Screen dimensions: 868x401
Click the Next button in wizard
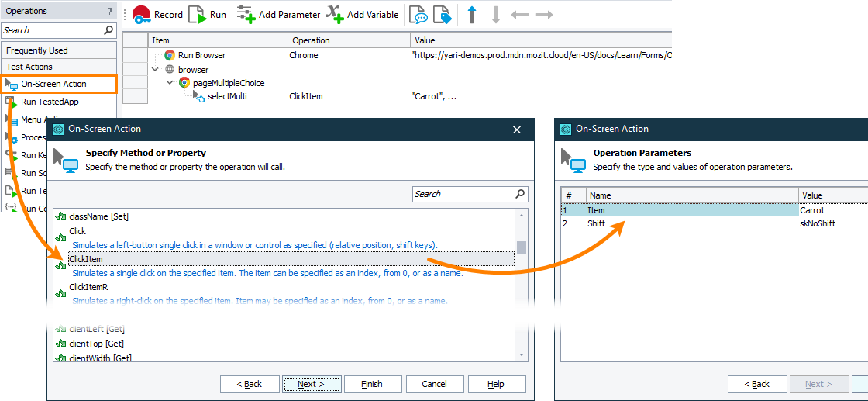pos(311,384)
